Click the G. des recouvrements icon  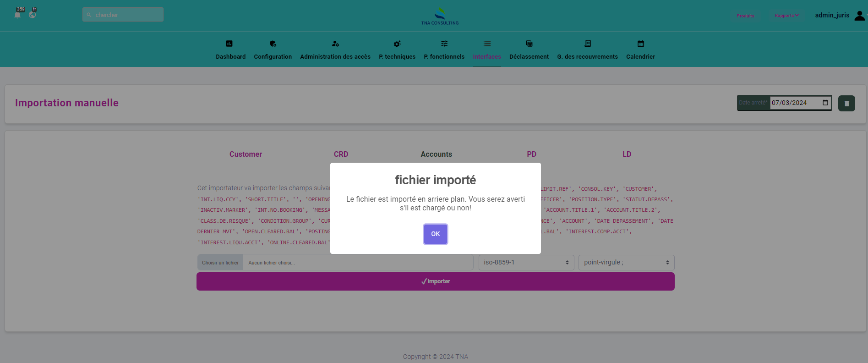point(588,44)
